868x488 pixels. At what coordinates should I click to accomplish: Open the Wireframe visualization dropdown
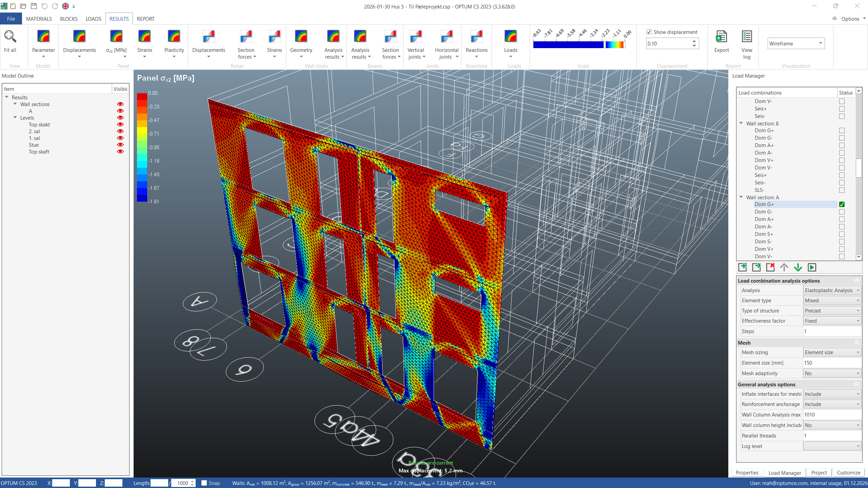point(821,43)
